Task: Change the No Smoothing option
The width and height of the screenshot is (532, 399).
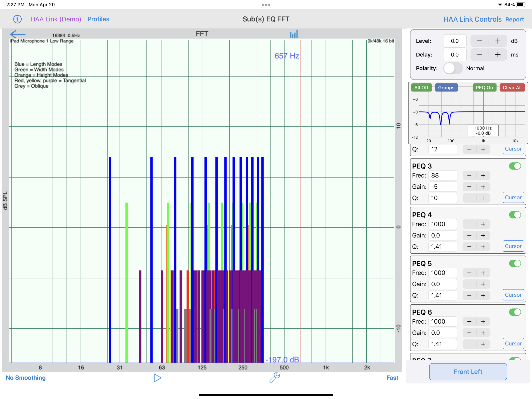Action: (26, 378)
